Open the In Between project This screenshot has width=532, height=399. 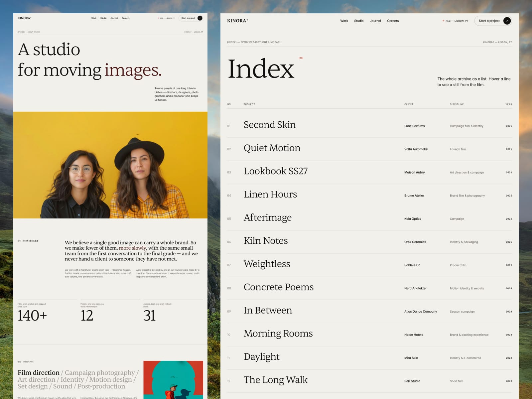click(x=268, y=310)
